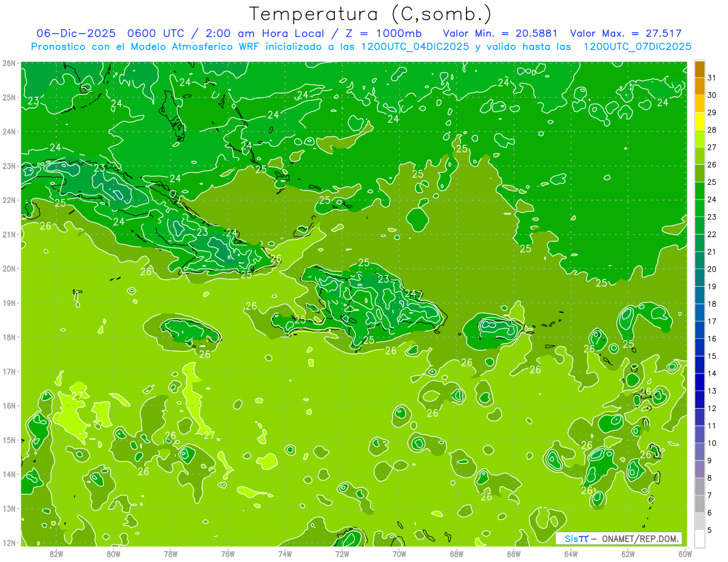The image size is (728, 562).
Task: Click the "26N" latitude axis label
Action: click(9, 63)
